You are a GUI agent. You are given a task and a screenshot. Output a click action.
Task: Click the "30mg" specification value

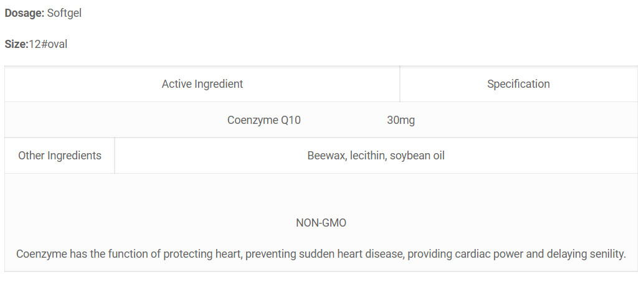pos(400,120)
